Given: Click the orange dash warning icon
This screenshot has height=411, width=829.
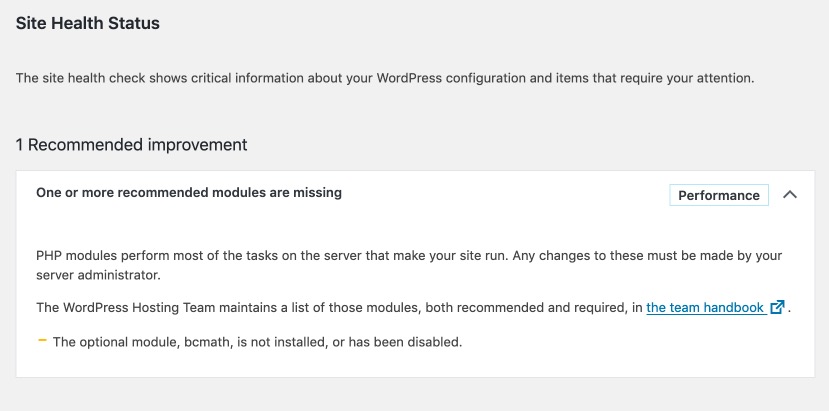Looking at the screenshot, I should [x=42, y=341].
